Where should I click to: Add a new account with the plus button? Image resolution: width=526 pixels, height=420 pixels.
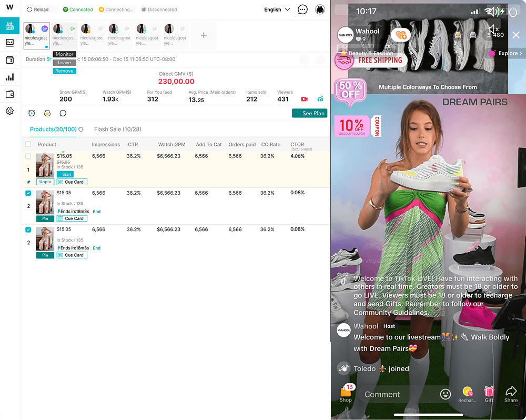(204, 35)
